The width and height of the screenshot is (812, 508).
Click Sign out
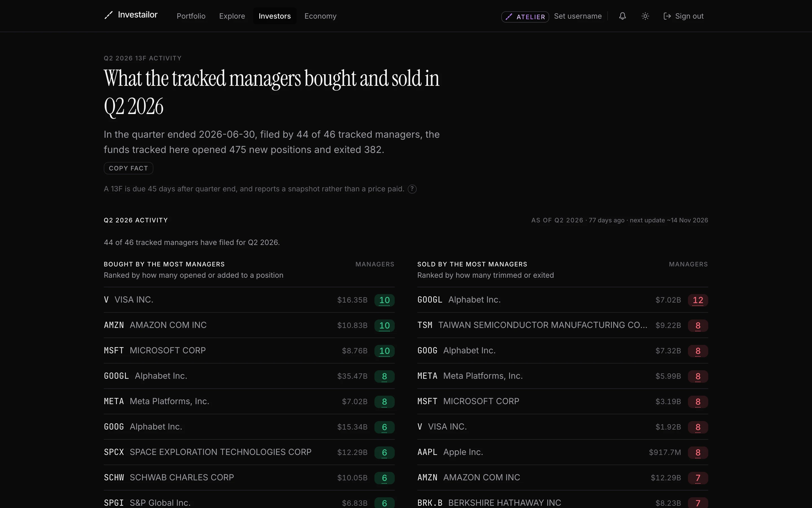pos(683,16)
